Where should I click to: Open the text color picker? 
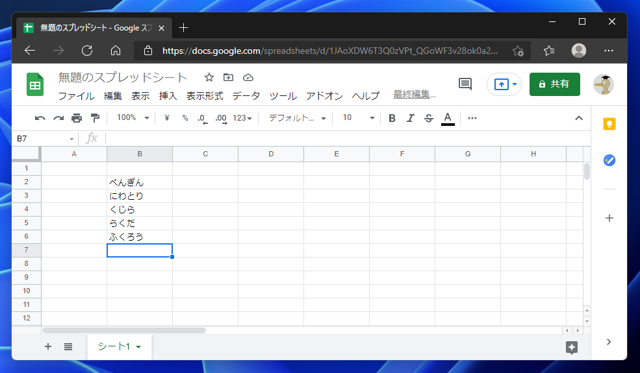pyautogui.click(x=448, y=119)
